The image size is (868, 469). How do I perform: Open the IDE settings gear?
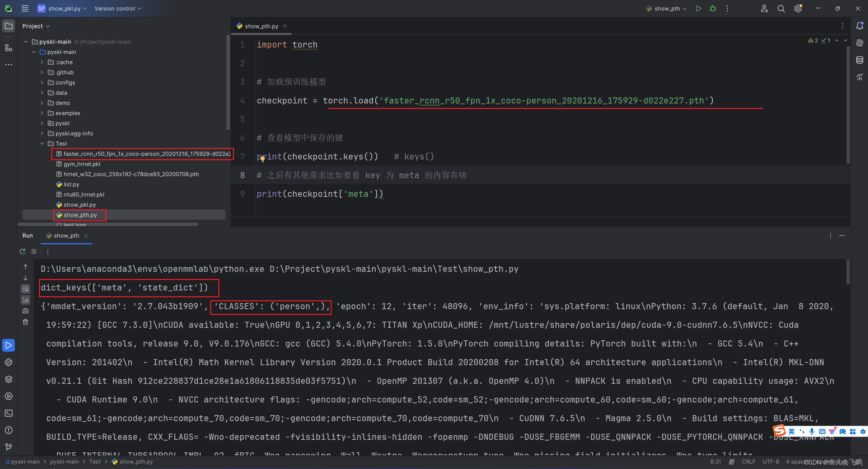point(798,8)
